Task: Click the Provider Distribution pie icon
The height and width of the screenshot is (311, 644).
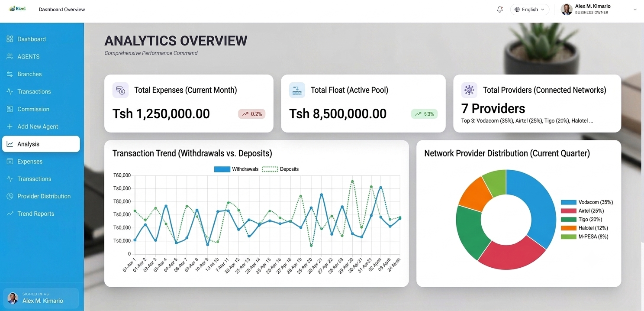Action: tap(10, 196)
